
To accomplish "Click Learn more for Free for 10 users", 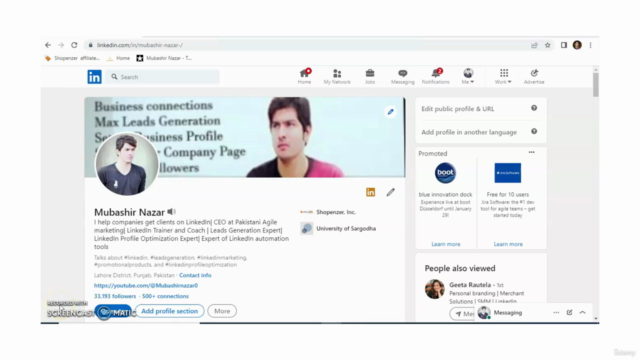I will (x=508, y=244).
